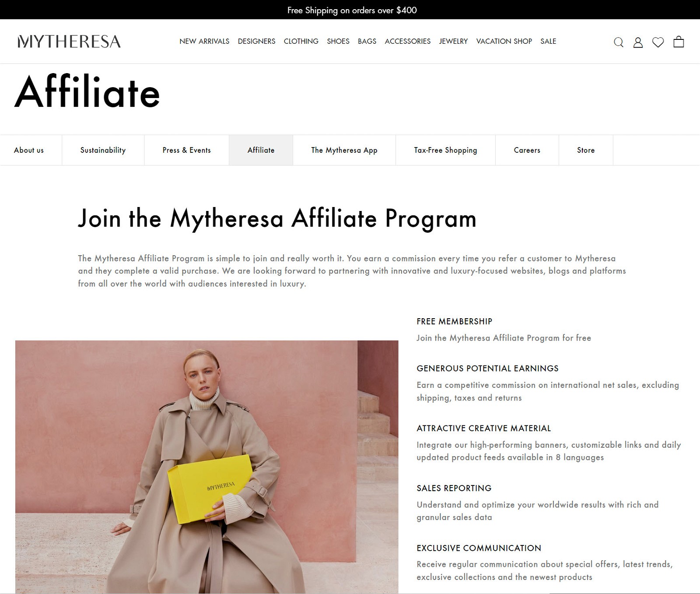The height and width of the screenshot is (594, 700).
Task: Go to Vacation Shop
Action: click(504, 41)
